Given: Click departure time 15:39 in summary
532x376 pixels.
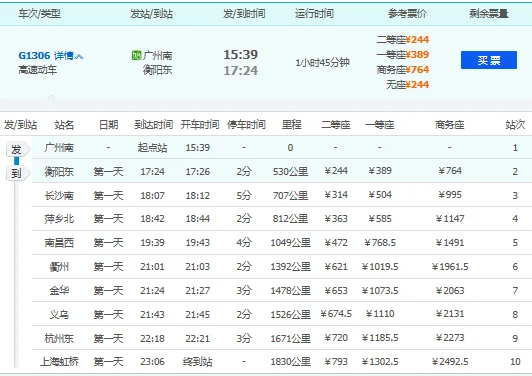Looking at the screenshot, I should point(241,55).
